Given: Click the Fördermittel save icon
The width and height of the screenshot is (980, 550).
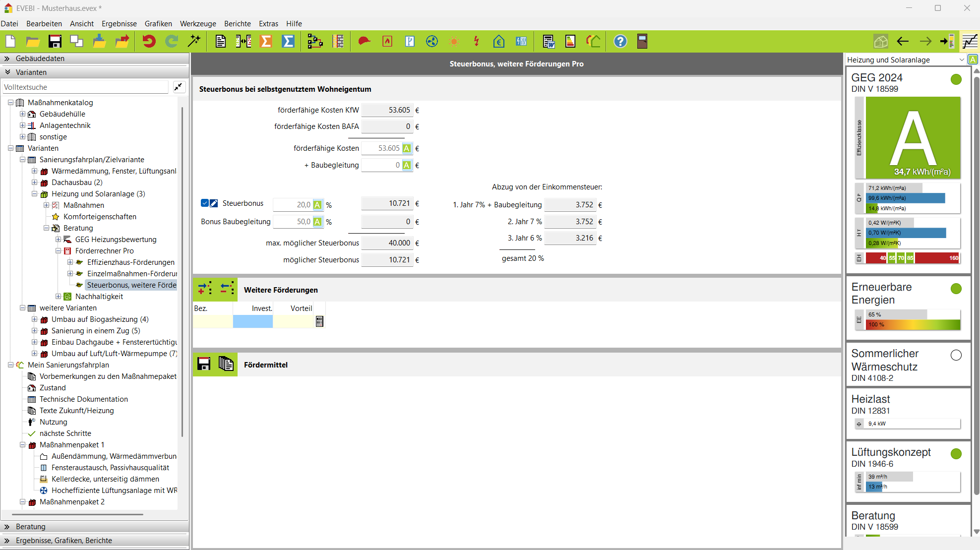Looking at the screenshot, I should pos(204,364).
